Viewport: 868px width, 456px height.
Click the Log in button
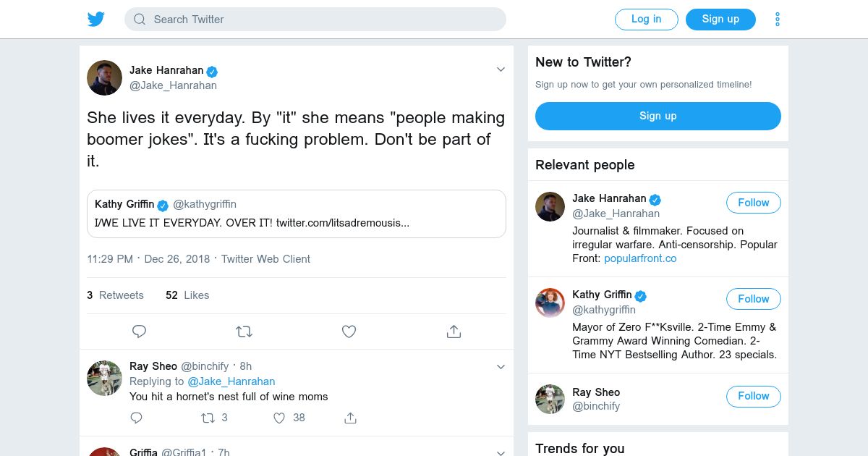coord(646,20)
